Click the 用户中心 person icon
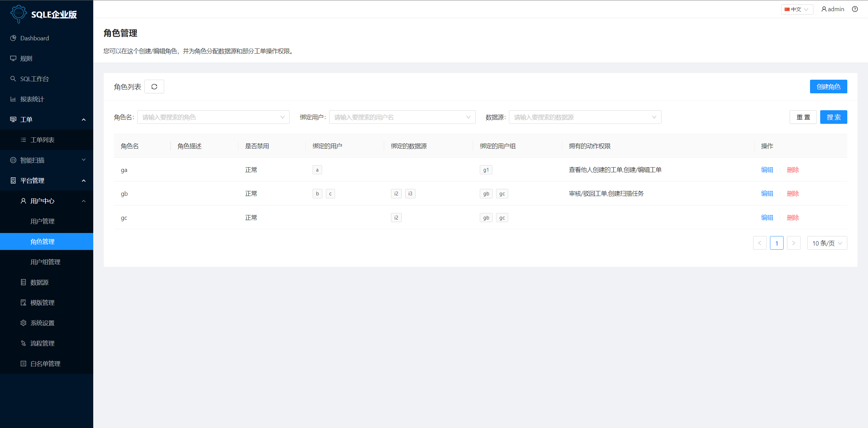 [x=23, y=201]
